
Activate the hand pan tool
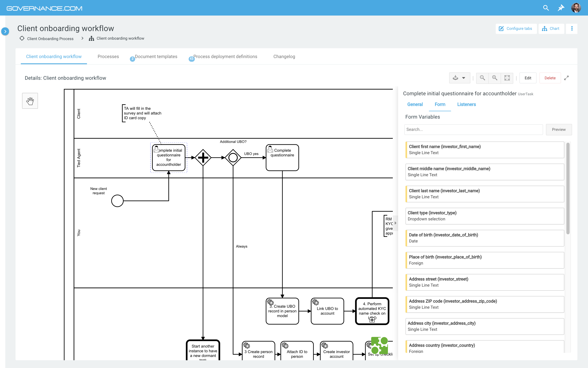30,101
